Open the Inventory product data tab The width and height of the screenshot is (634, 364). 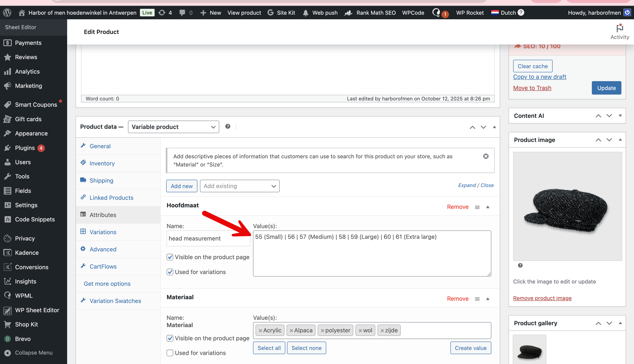(102, 163)
